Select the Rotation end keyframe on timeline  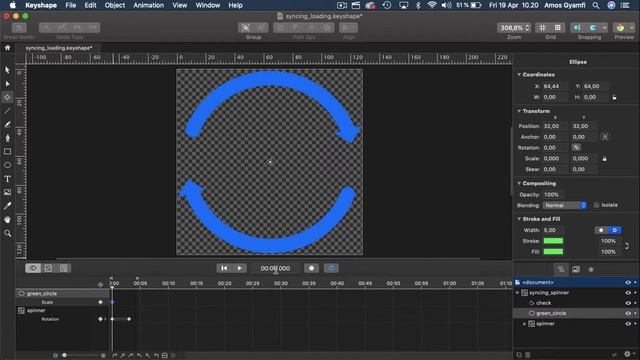point(129,319)
